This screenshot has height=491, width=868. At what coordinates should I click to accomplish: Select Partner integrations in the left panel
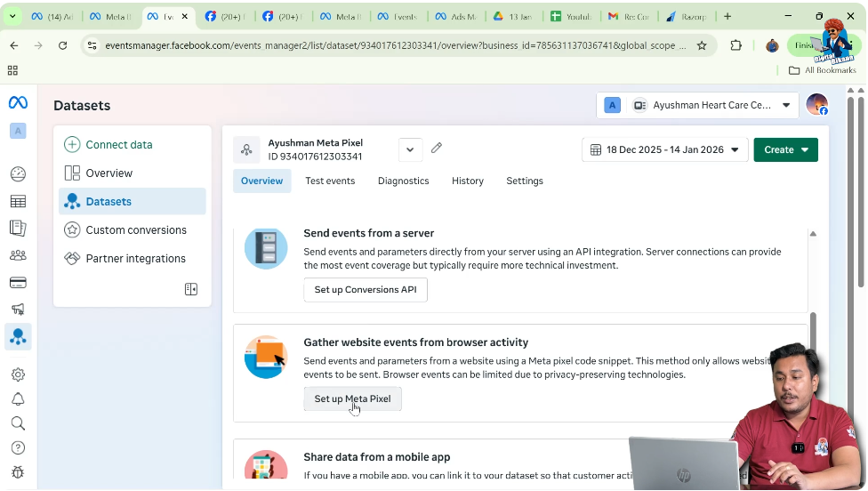coord(133,259)
